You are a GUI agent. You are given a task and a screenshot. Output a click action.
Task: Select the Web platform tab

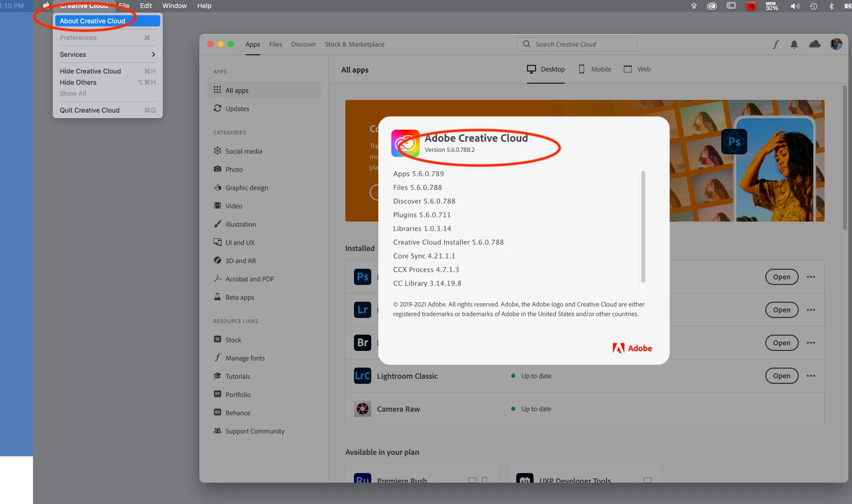pyautogui.click(x=637, y=69)
